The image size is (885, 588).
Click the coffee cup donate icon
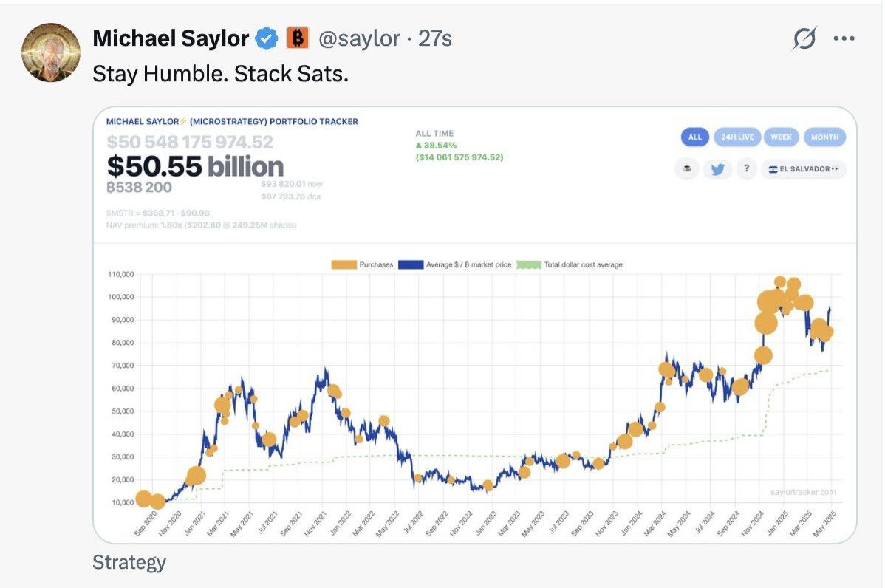(x=688, y=168)
